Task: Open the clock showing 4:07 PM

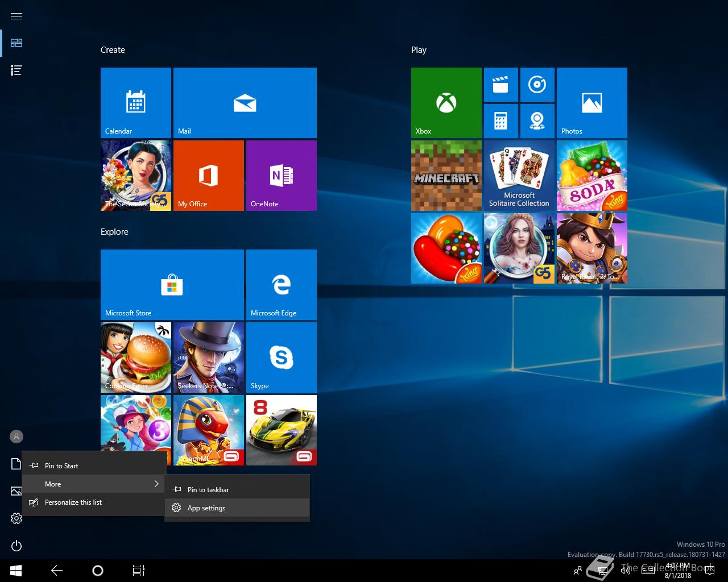Action: pos(678,571)
